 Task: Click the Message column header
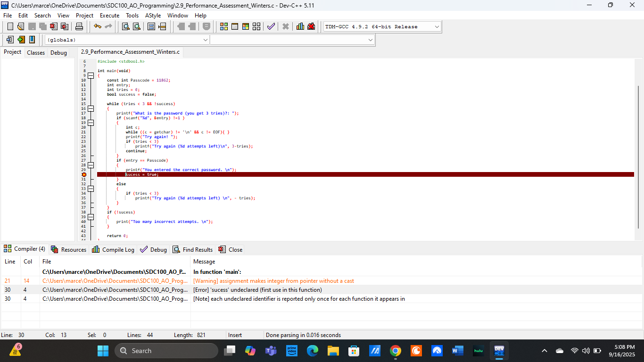pos(416,262)
